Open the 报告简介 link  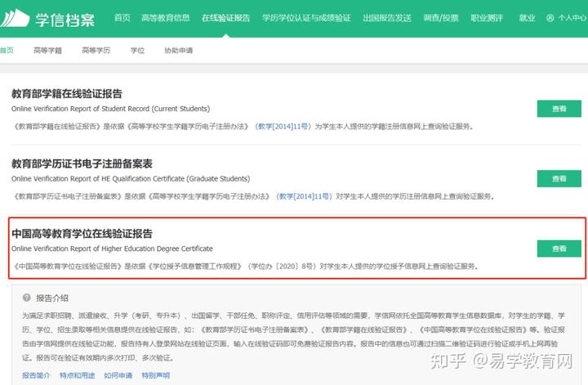click(36, 375)
